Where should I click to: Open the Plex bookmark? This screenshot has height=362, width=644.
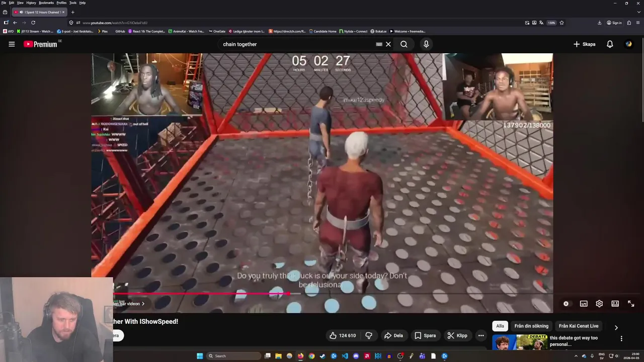(102, 31)
